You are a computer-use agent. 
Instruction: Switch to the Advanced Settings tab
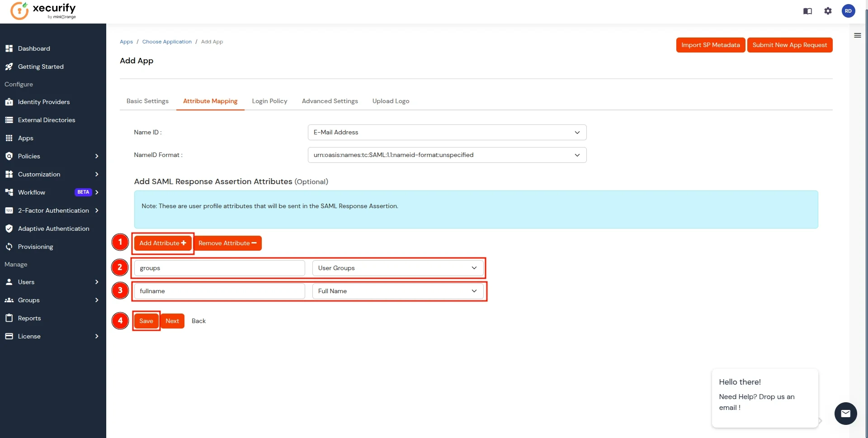(x=330, y=101)
